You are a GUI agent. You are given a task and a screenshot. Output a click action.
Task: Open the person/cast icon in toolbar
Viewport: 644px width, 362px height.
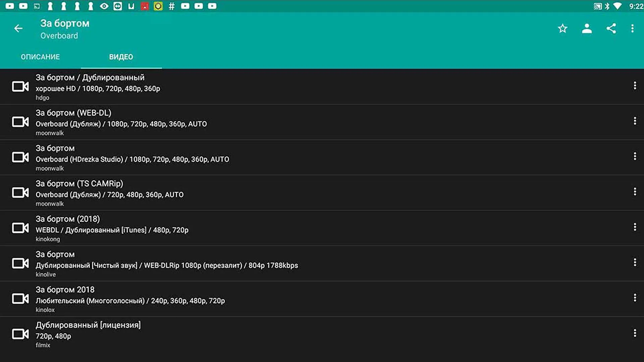[x=587, y=28]
